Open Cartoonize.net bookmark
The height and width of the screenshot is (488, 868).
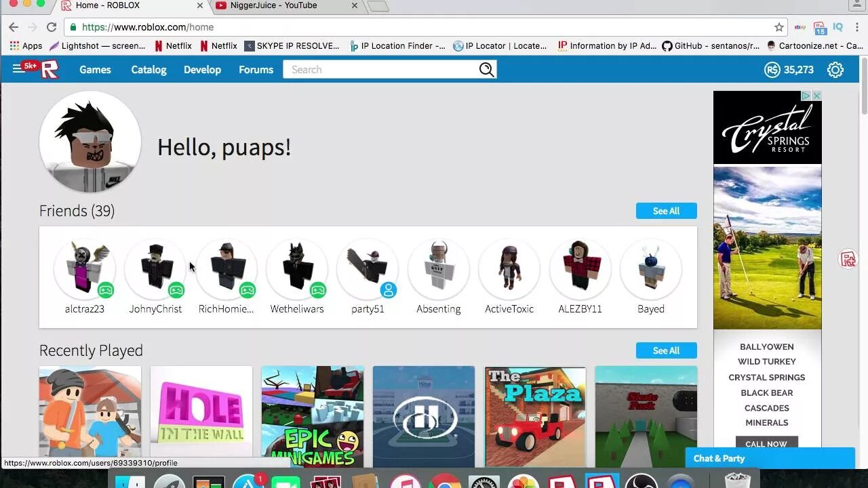click(814, 46)
